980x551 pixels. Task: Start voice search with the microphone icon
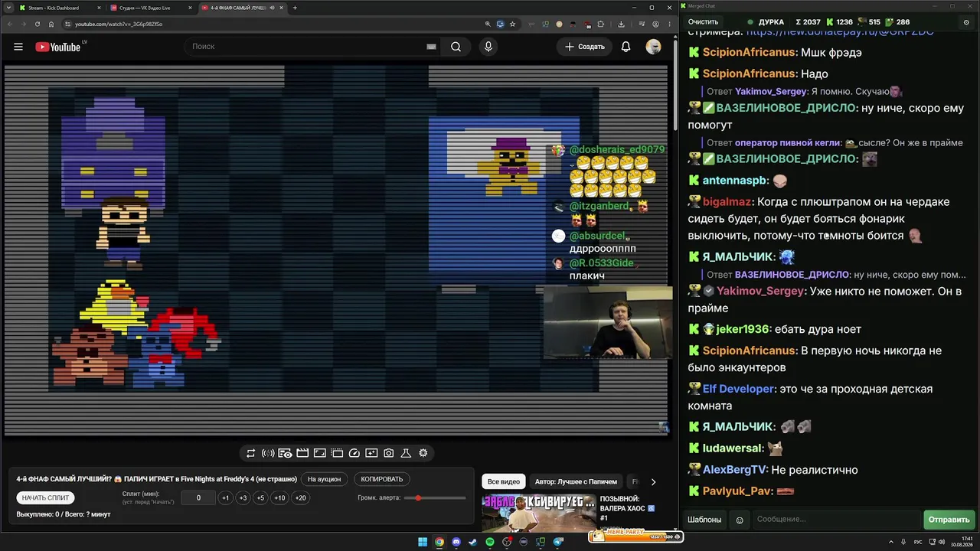click(x=488, y=47)
